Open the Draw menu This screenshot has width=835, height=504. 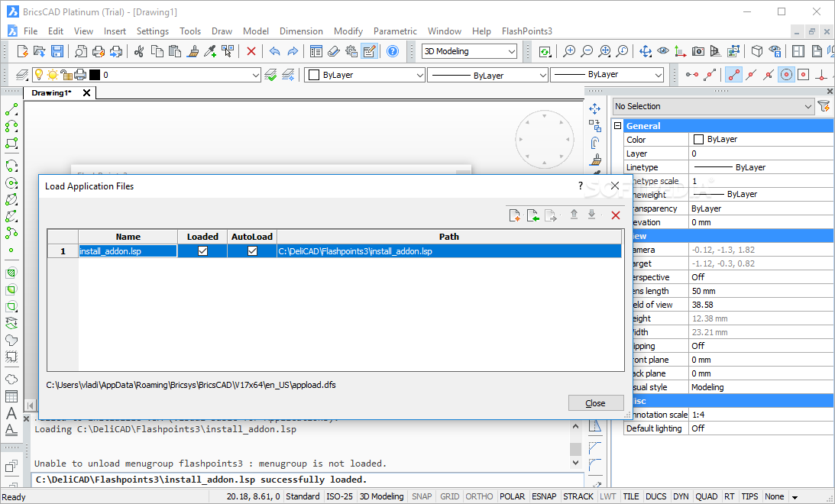222,31
